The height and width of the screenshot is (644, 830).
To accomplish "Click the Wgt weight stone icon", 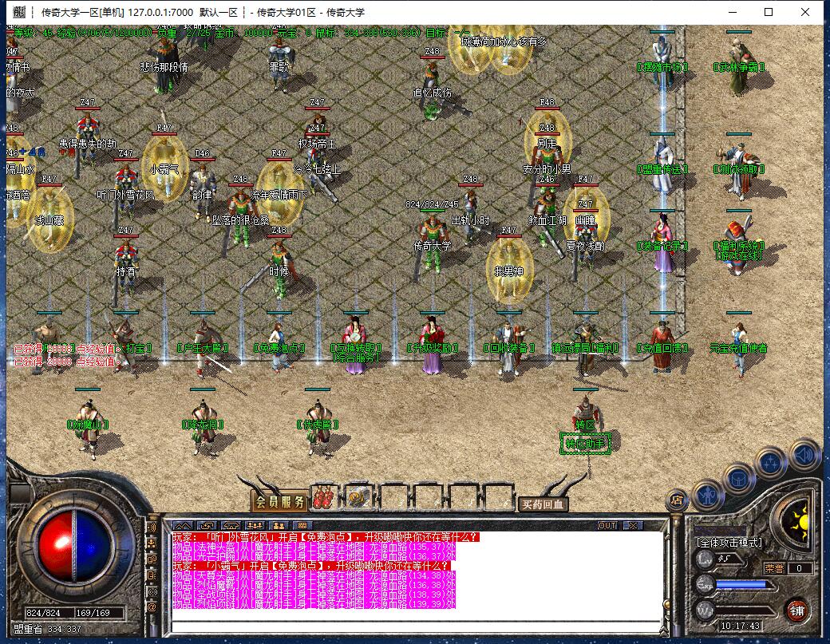I will point(704,610).
